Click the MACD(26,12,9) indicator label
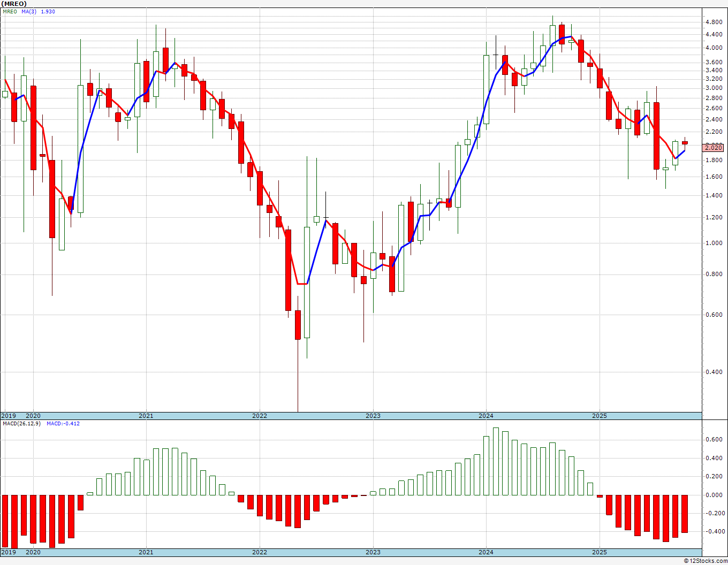This screenshot has height=565, width=728. coord(23,424)
